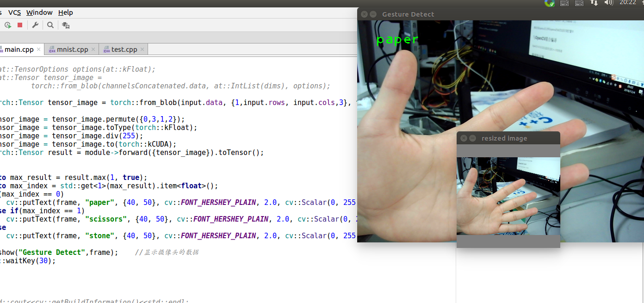This screenshot has height=303, width=644.
Task: Click the toolbar icon right of the magnifier
Action: [x=66, y=25]
